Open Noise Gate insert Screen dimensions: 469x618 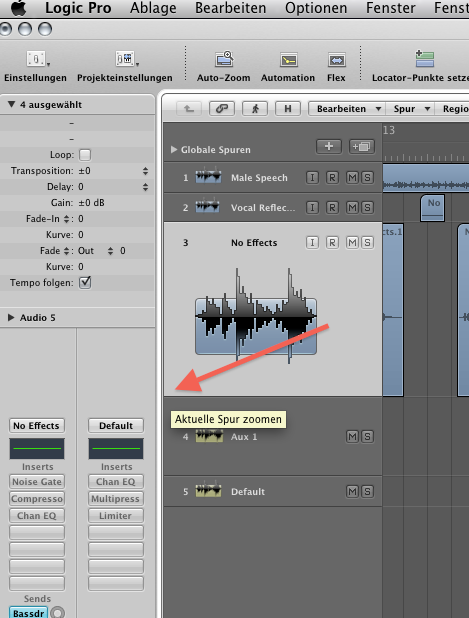[x=37, y=482]
